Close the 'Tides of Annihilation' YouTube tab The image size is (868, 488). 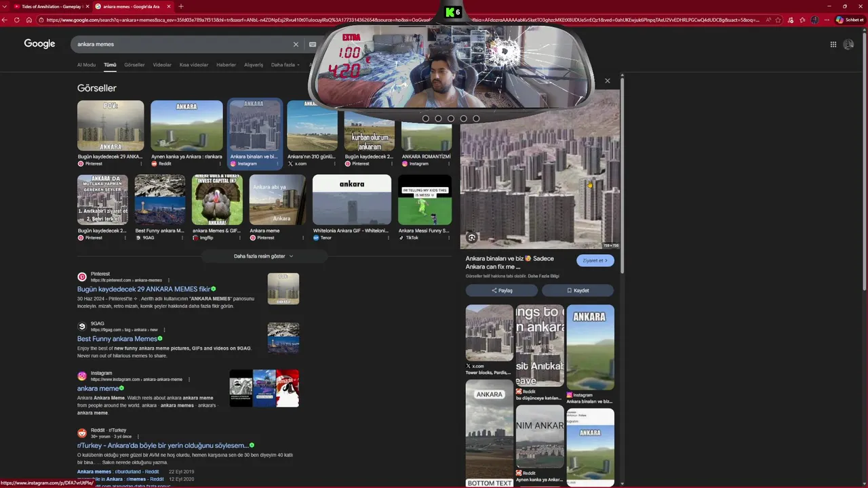[86, 6]
